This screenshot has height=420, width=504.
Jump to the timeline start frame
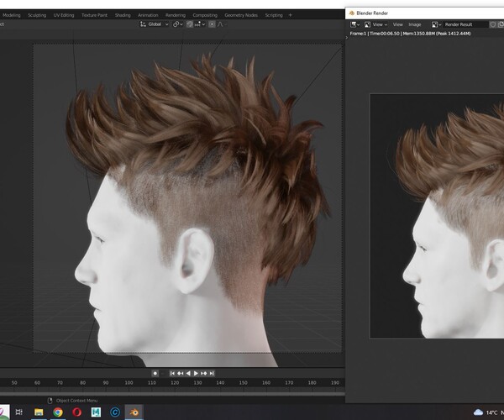[x=172, y=374]
